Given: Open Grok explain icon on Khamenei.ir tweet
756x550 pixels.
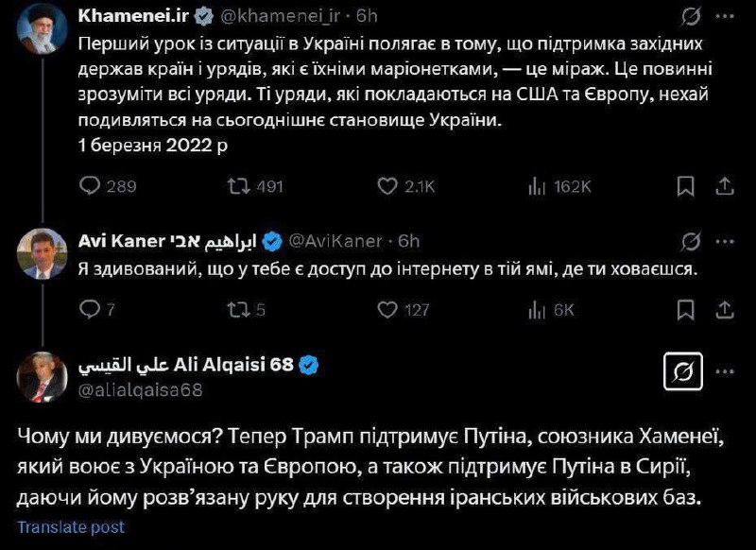Looking at the screenshot, I should click(x=692, y=19).
